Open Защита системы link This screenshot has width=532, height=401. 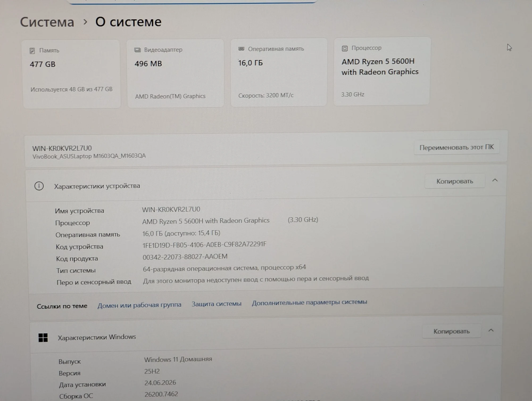pyautogui.click(x=217, y=304)
